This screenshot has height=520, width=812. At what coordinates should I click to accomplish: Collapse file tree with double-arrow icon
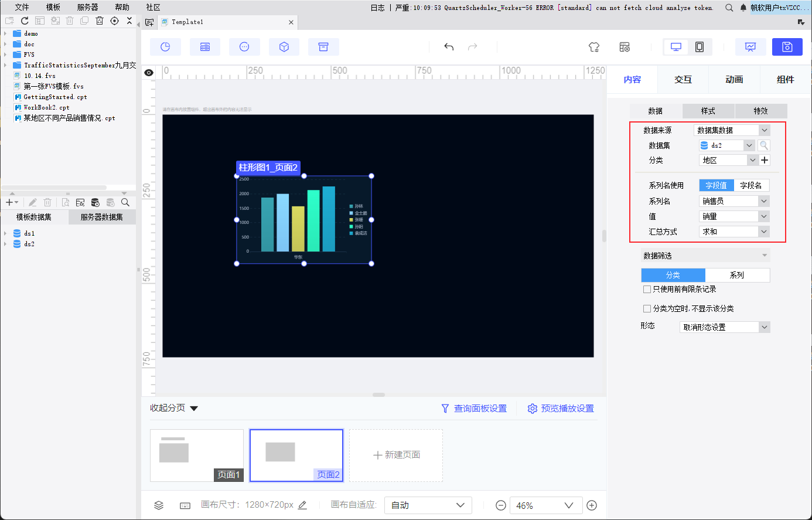(x=129, y=21)
